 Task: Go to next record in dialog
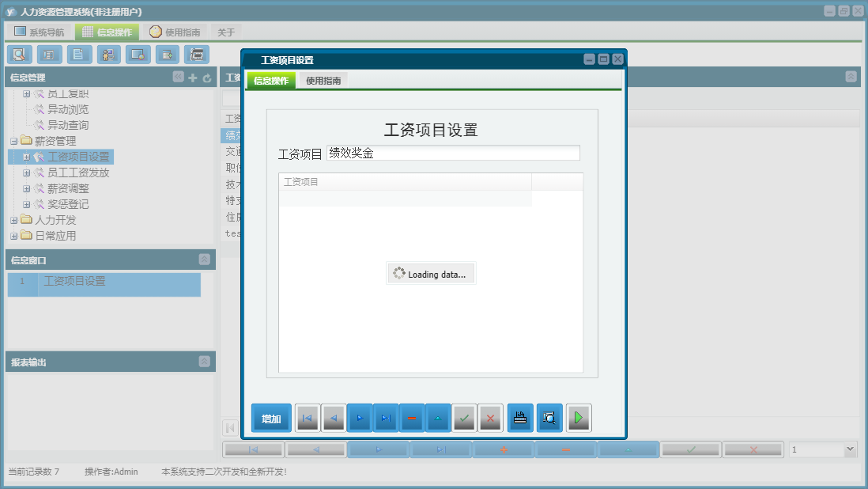click(360, 418)
